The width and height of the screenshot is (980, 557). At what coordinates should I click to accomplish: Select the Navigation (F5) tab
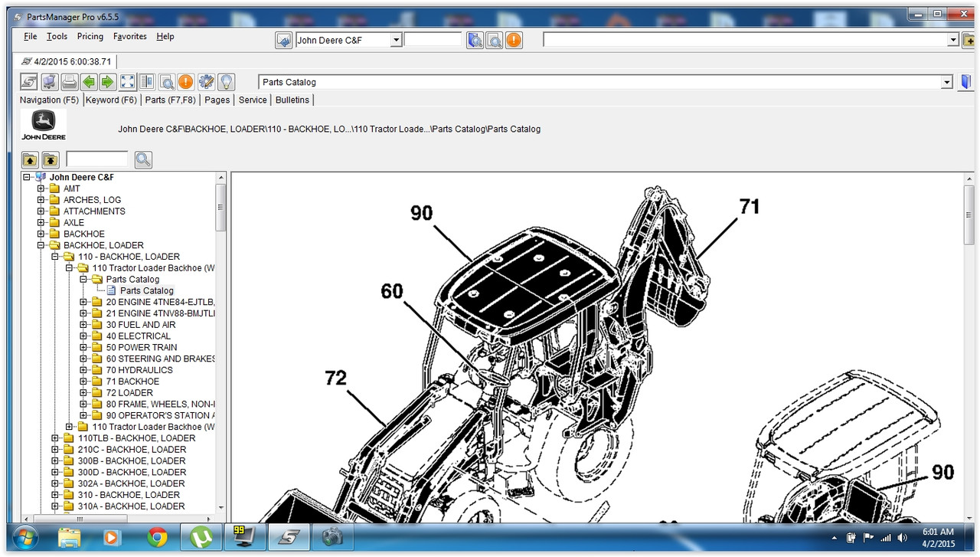pyautogui.click(x=50, y=100)
